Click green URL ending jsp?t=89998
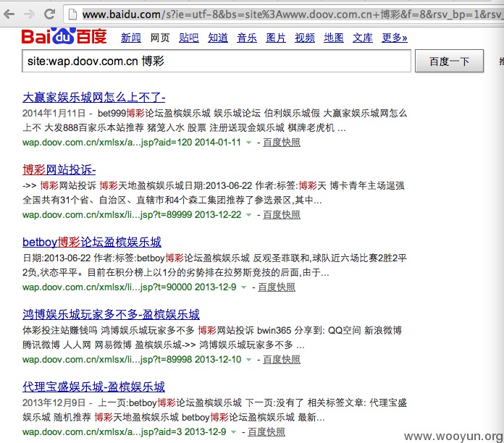Viewport: 504px width, 443px height. pos(107,359)
